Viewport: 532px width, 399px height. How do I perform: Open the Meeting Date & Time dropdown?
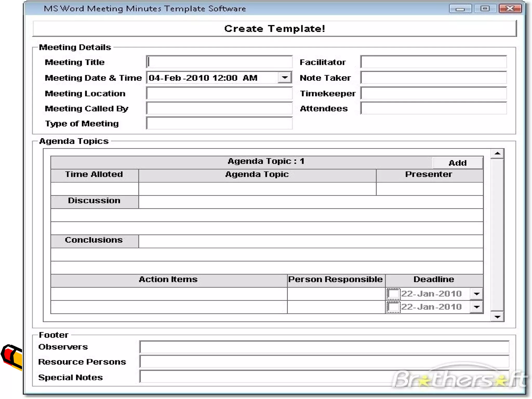(285, 78)
